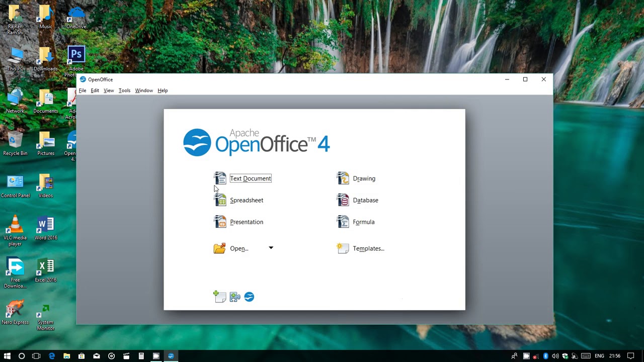
Task: Open the Tools menu
Action: 124,90
